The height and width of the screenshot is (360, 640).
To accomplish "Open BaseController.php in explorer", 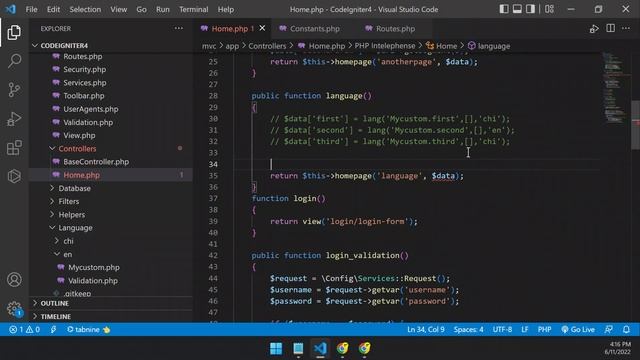I will [x=96, y=162].
